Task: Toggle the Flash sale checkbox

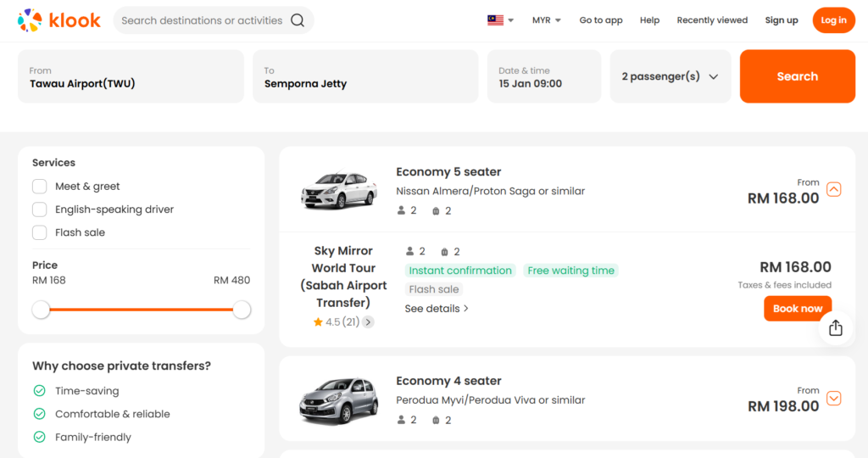Action: coord(40,232)
